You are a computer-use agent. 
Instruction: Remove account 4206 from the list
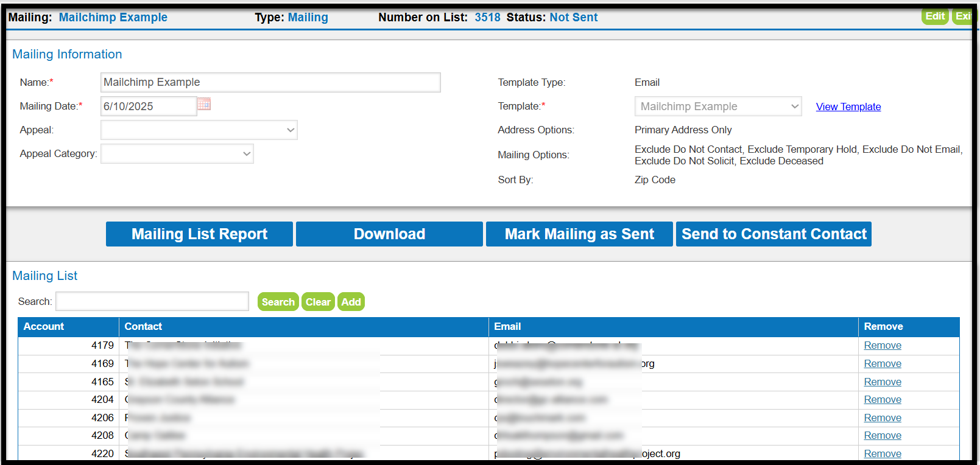click(x=883, y=418)
